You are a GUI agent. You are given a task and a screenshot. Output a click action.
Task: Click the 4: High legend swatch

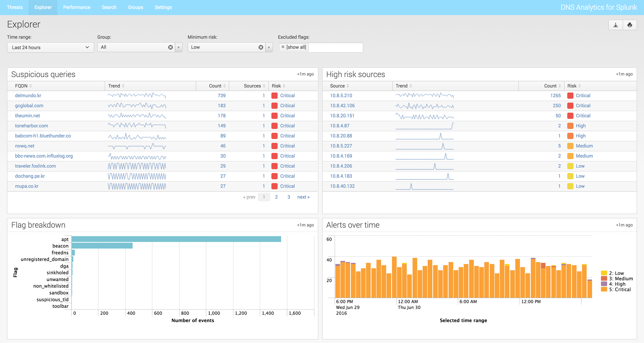[604, 284]
